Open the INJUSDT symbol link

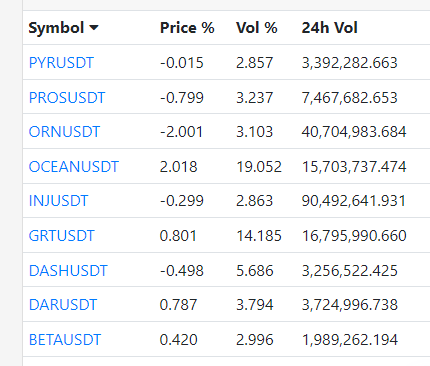(58, 201)
